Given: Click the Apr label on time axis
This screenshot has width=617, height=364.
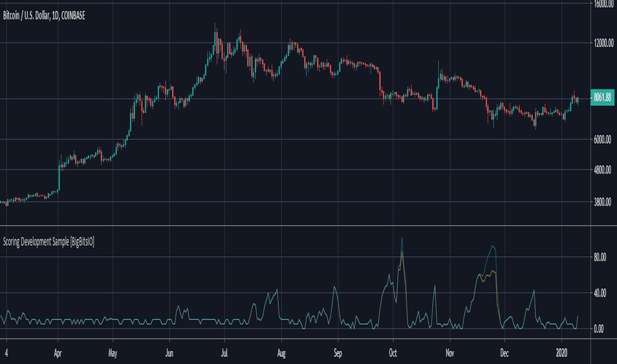Looking at the screenshot, I should point(58,353).
